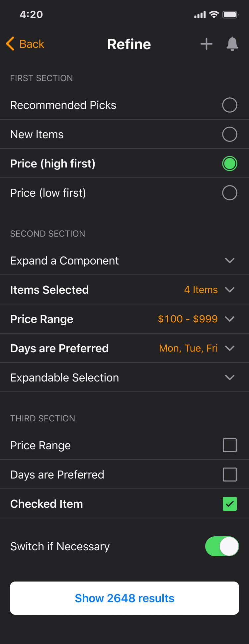Screen dimensions: 249x644
Task: Select Recommended Picks radio button
Action: click(x=230, y=105)
